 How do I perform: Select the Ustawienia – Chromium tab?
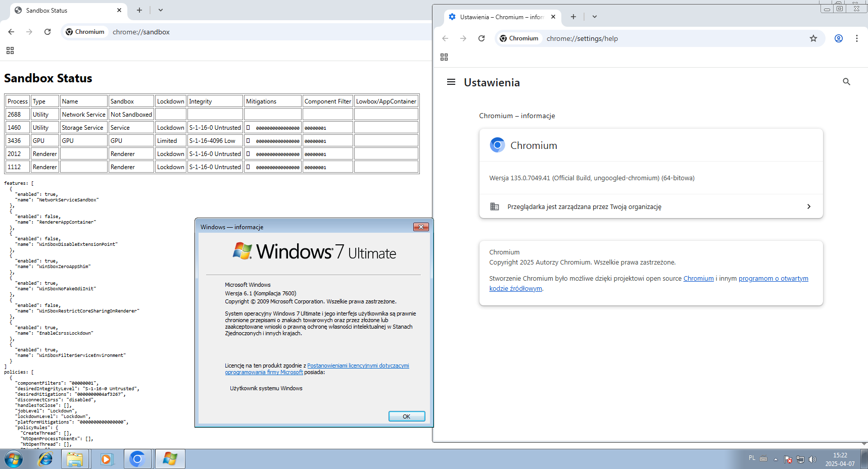[x=501, y=17]
